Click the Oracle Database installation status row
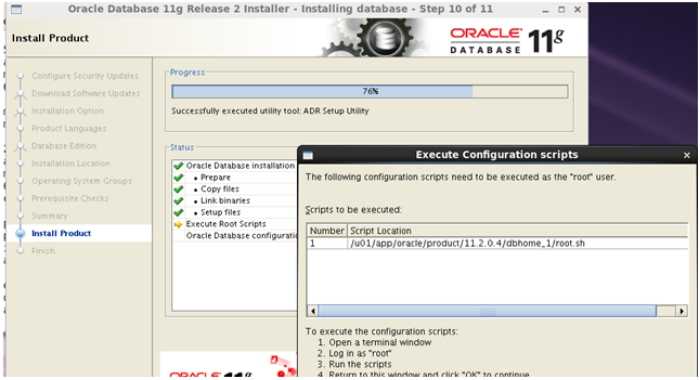The width and height of the screenshot is (700, 380). coord(240,166)
